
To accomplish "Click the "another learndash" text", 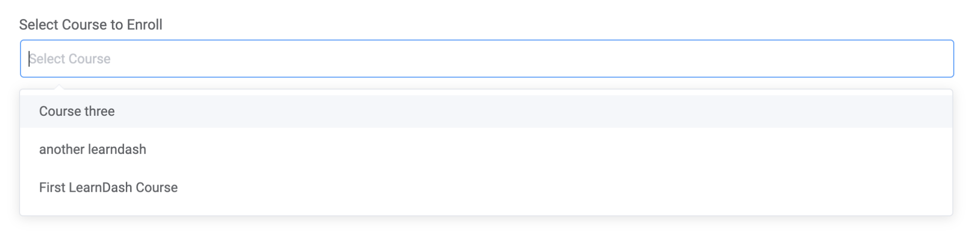I will pos(93,150).
